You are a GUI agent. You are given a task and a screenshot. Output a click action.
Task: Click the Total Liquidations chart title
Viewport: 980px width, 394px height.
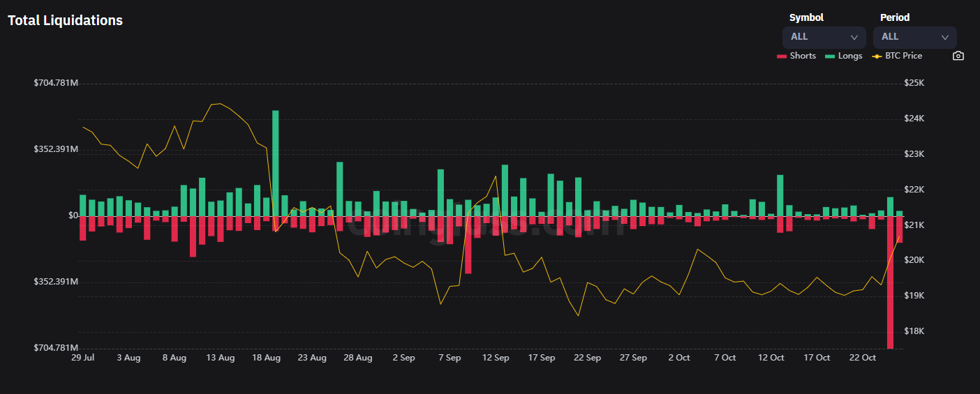[x=65, y=20]
